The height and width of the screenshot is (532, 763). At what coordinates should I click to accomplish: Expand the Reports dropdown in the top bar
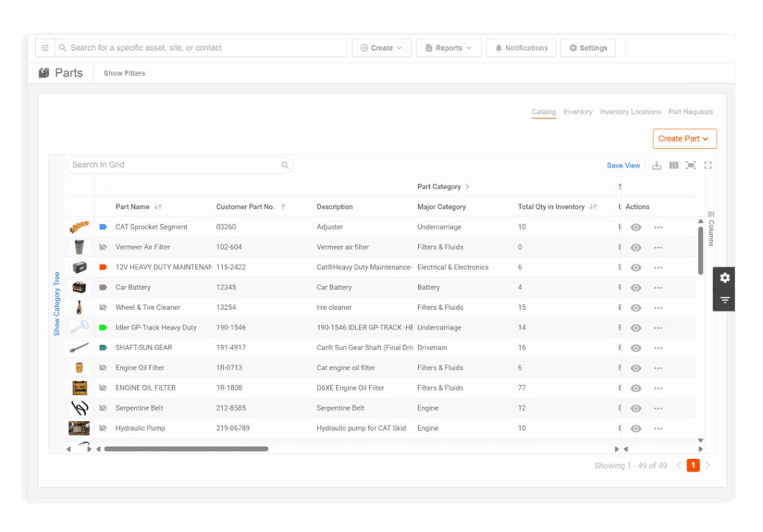(449, 47)
